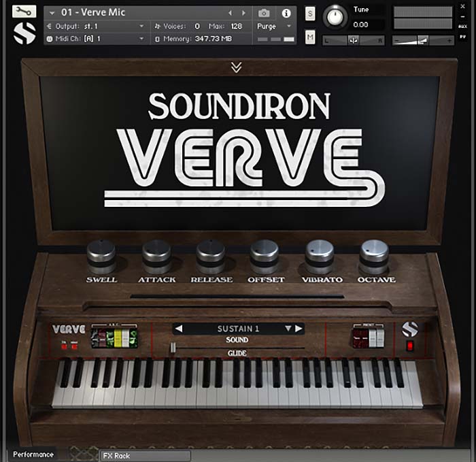This screenshot has width=476, height=462.
Task: Expand the top panel with double chevron
Action: click(x=236, y=67)
